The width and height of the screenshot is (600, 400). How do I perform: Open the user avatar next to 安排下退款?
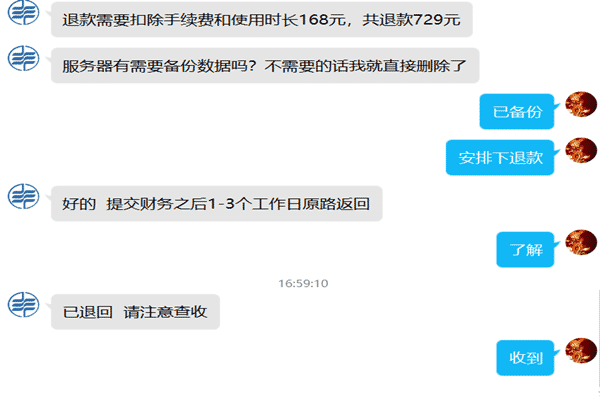pos(581,150)
